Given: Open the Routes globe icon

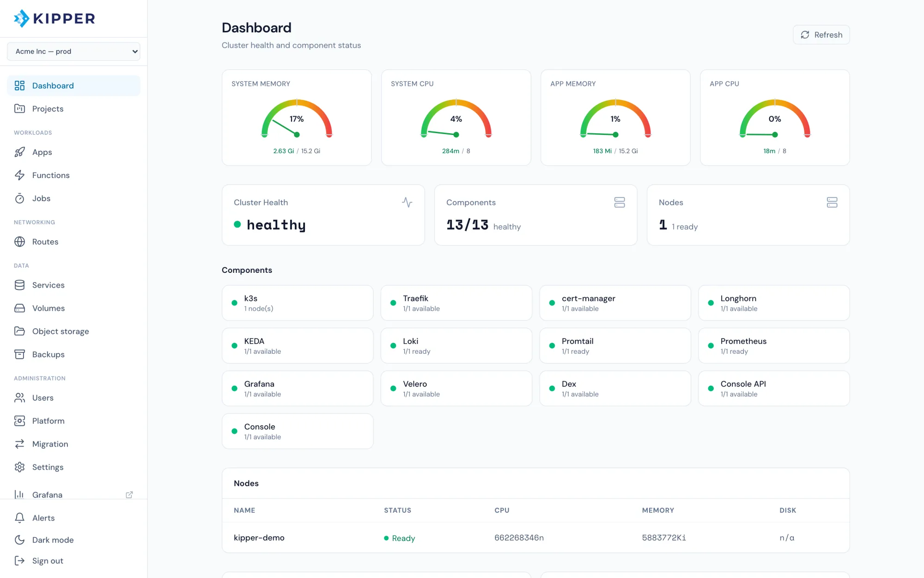Looking at the screenshot, I should pyautogui.click(x=19, y=242).
